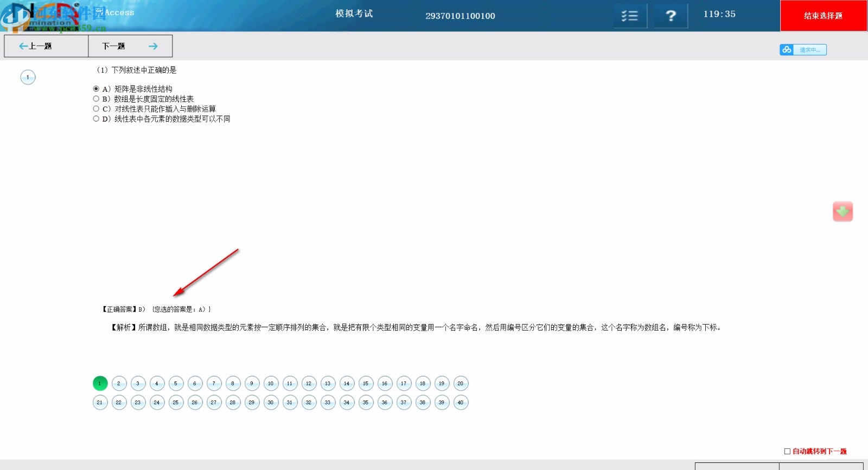The height and width of the screenshot is (470, 868).
Task: Jump to question 31 circle
Action: coord(290,403)
